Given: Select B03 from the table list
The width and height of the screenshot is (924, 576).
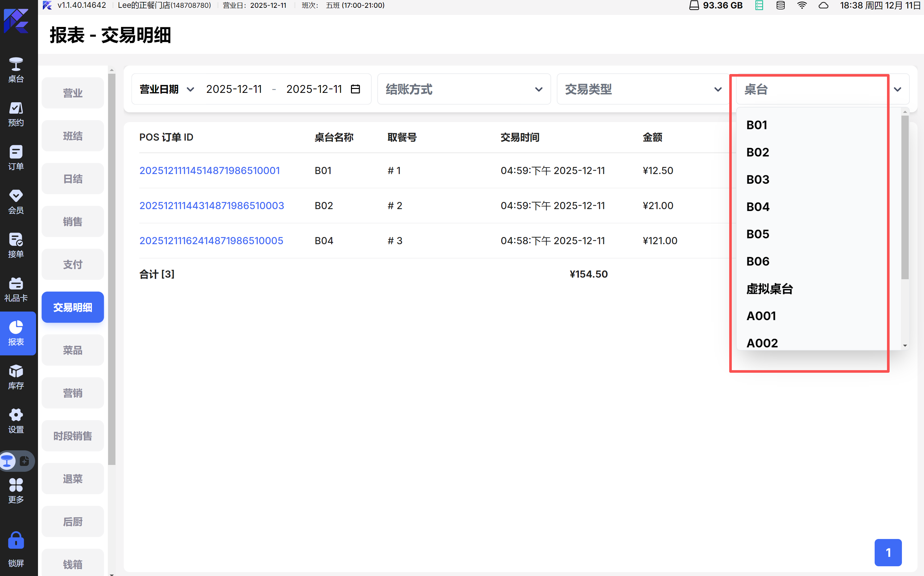Looking at the screenshot, I should pos(757,180).
